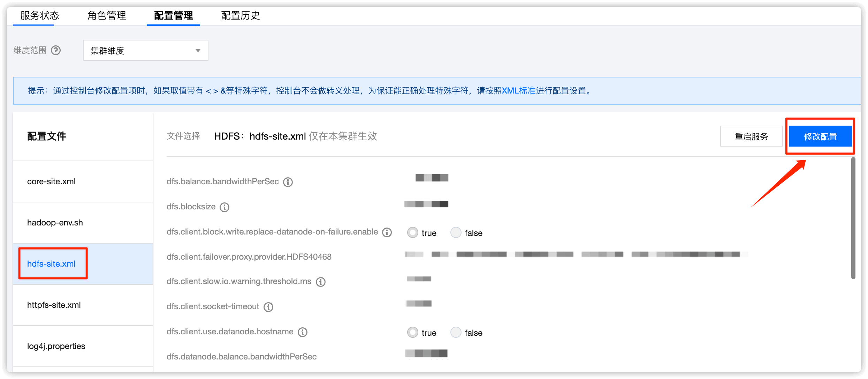The width and height of the screenshot is (868, 379).
Task: Show info for dfs.blocksize
Action: point(224,207)
